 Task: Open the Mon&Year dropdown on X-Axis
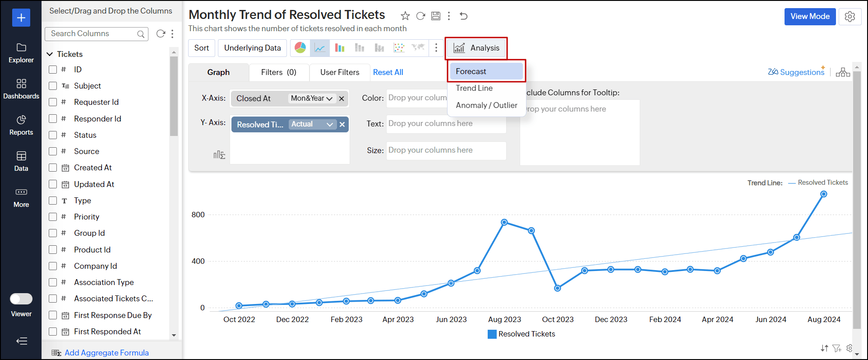coord(312,98)
